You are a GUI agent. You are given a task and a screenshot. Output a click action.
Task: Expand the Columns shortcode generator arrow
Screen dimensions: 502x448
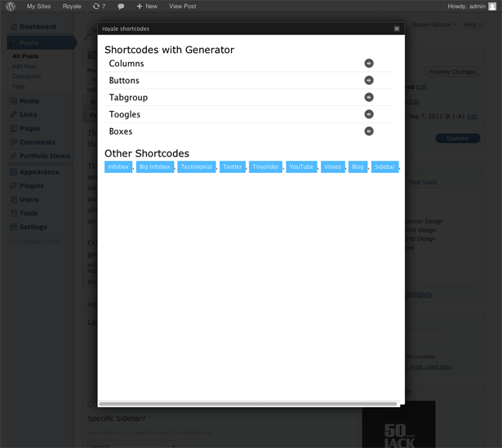coord(369,64)
